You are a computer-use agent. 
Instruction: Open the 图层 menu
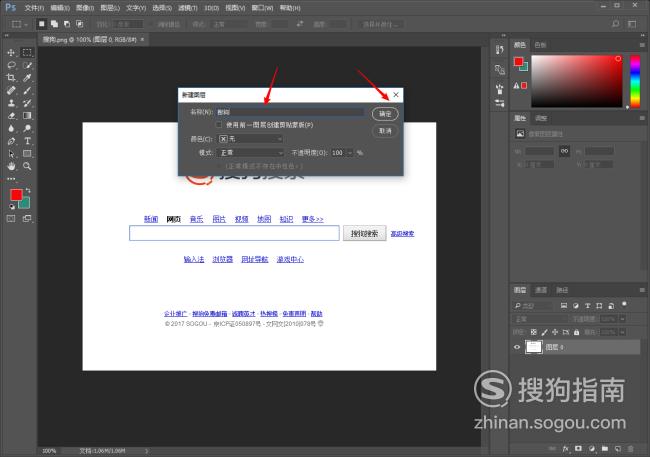click(110, 8)
